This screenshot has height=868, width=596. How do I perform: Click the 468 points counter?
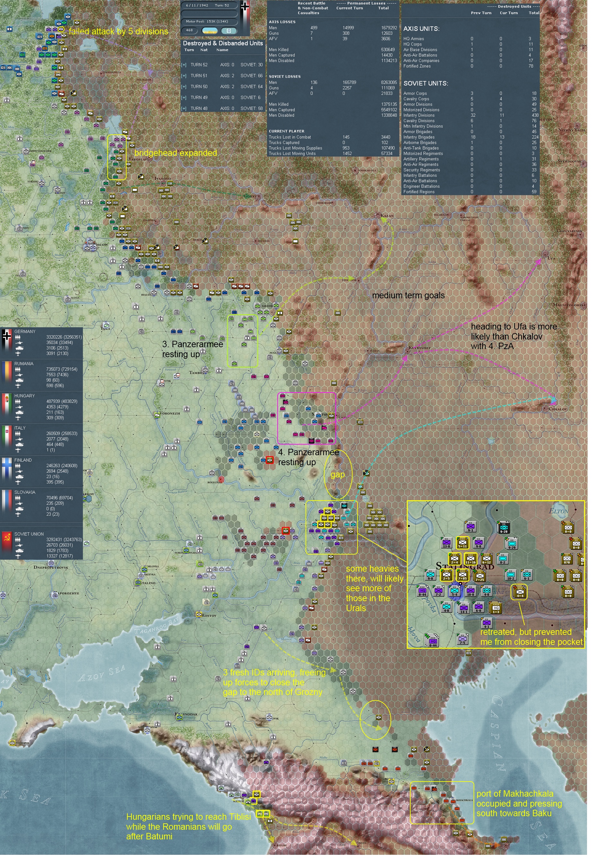coord(190,31)
